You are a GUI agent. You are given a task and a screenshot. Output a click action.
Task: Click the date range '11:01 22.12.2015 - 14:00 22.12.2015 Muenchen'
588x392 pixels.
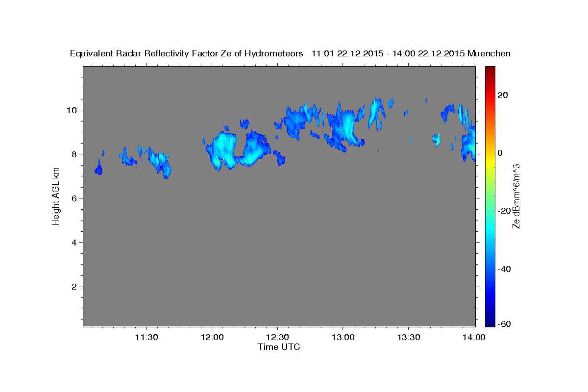[411, 53]
